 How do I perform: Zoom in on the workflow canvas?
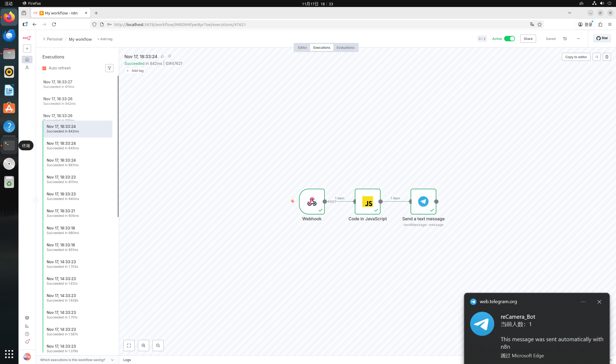[x=143, y=346]
